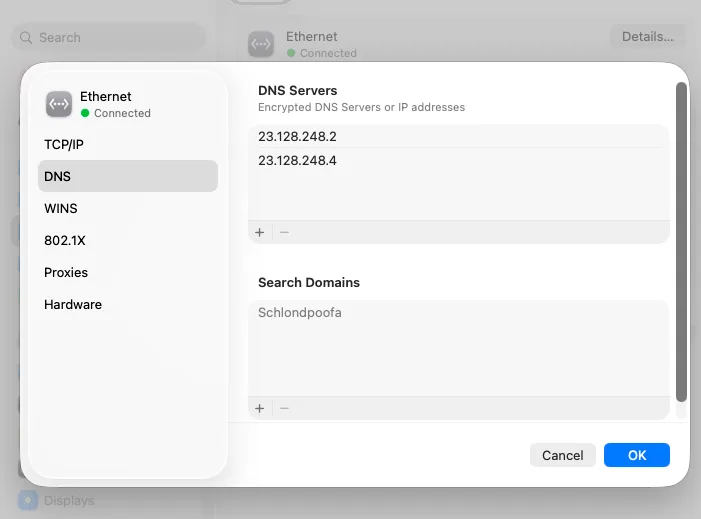Click background Ethernet icon behind dialog
Viewport: 701px width, 519px height.
click(261, 44)
